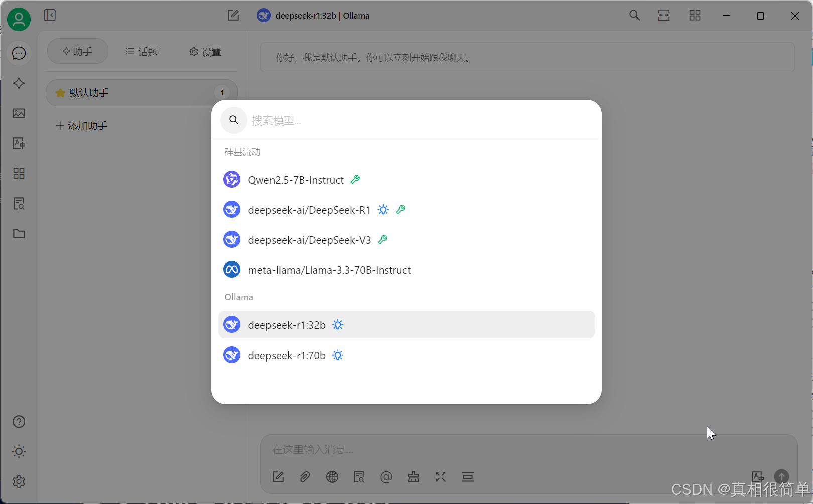Click the magnifier icon in model search
Screen dimensions: 813x504
[234, 120]
